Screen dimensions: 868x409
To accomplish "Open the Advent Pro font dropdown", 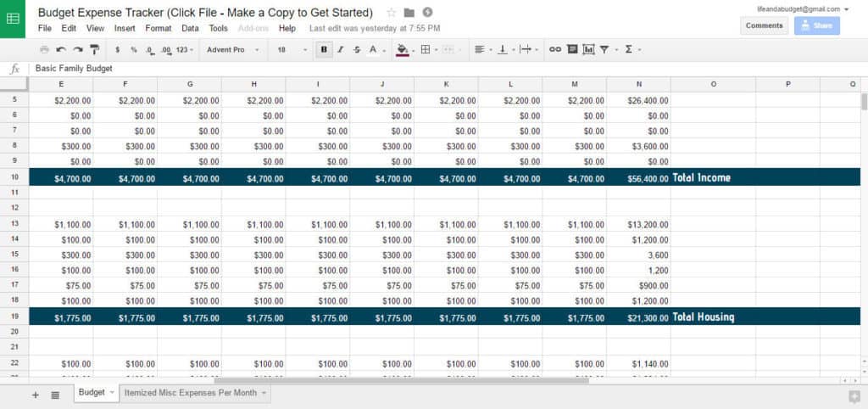I will tap(232, 50).
